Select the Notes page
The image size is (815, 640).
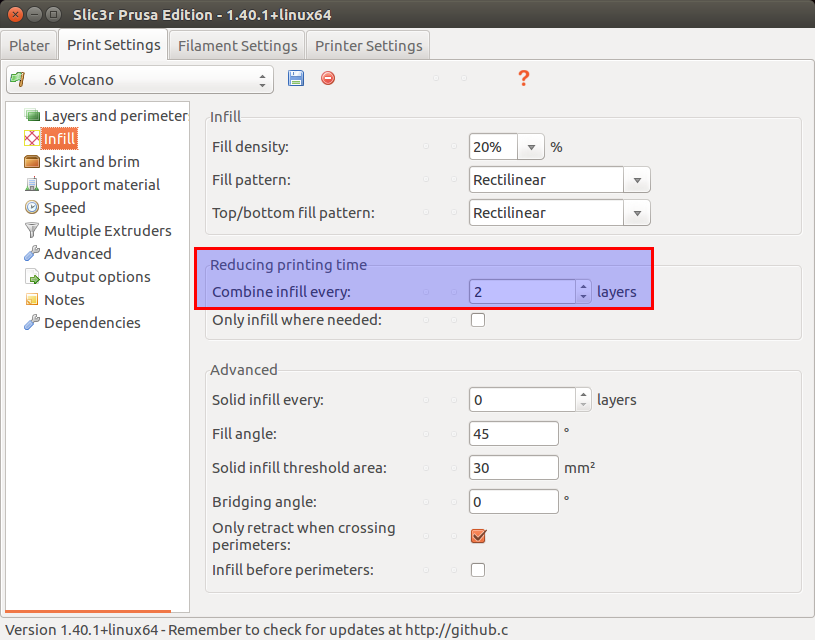coord(64,299)
